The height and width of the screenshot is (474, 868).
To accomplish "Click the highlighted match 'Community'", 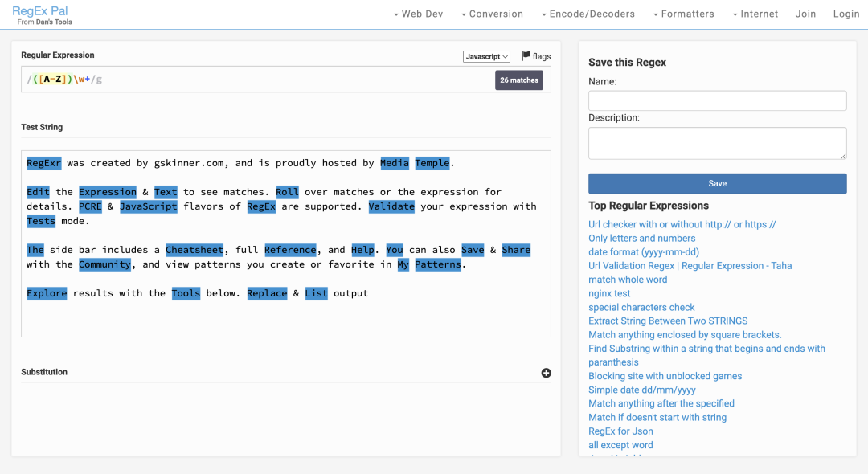I will [104, 264].
